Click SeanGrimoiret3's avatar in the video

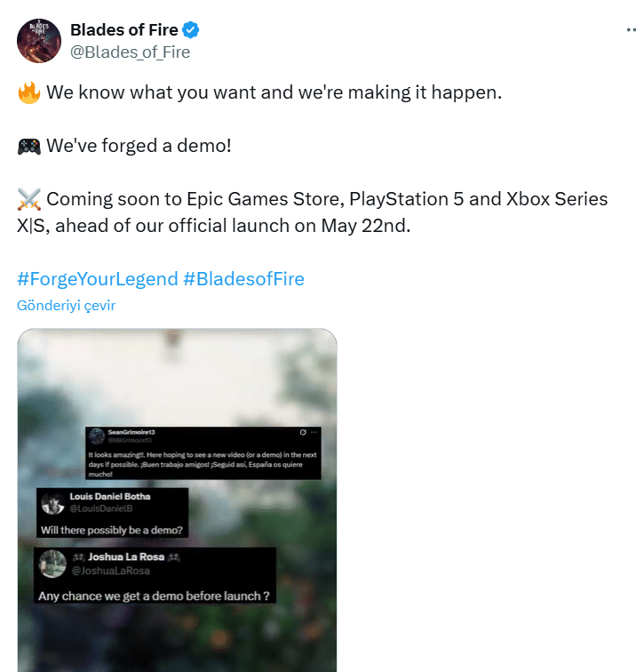[x=96, y=436]
